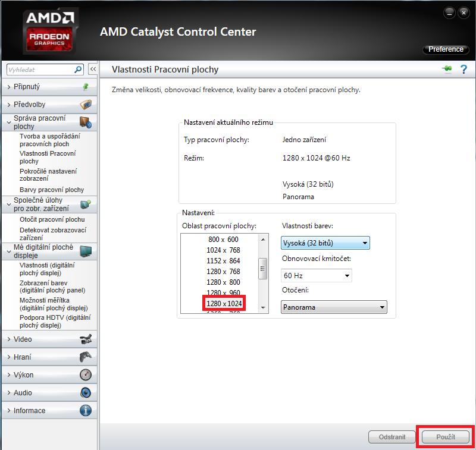Expand the Video section
Screen dimensions: 476x450
(x=9, y=339)
